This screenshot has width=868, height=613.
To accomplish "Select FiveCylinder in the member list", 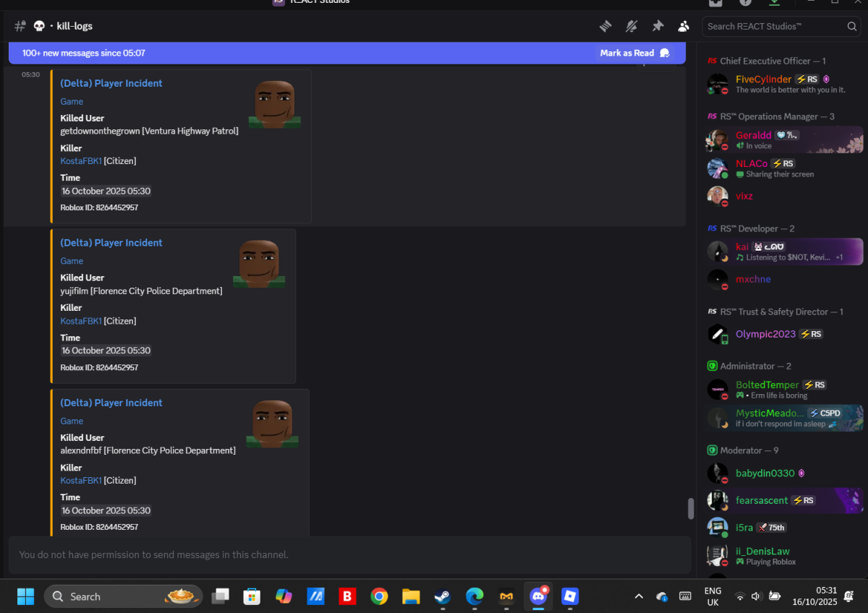I will tap(763, 80).
